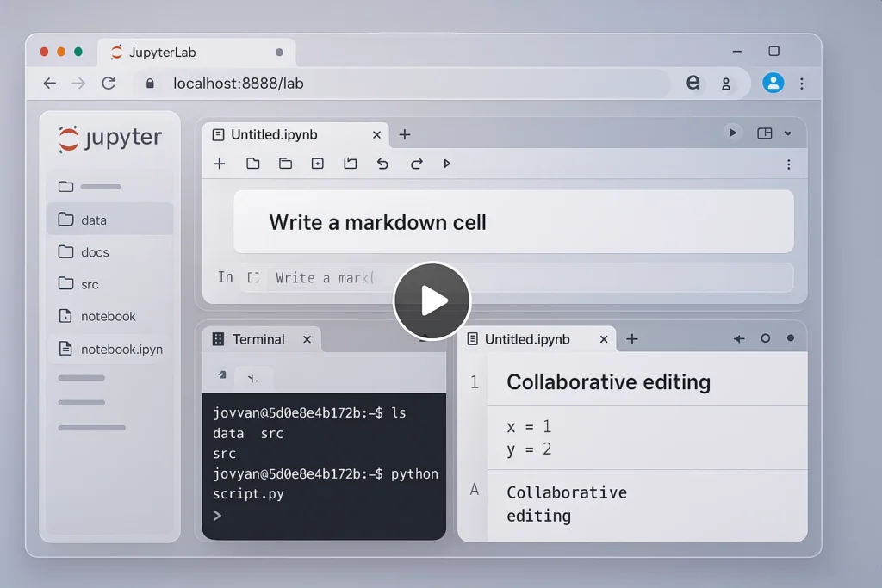Open the blue browser profile avatar
The width and height of the screenshot is (882, 588).
[773, 83]
